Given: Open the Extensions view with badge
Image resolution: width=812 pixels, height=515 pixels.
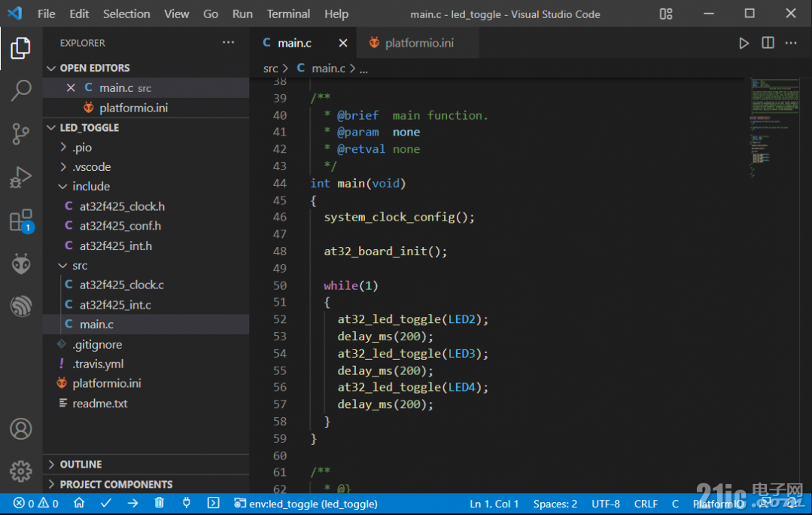Looking at the screenshot, I should (21, 221).
